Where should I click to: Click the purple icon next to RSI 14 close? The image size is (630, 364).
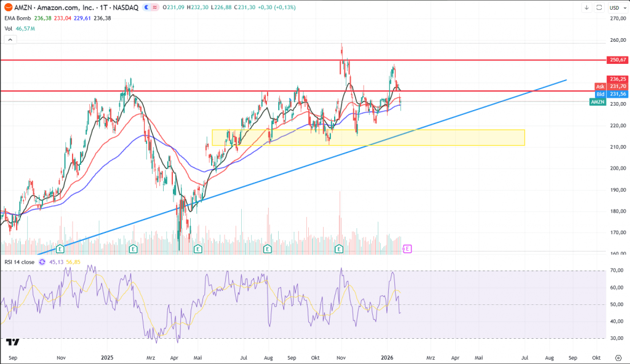tap(42, 261)
